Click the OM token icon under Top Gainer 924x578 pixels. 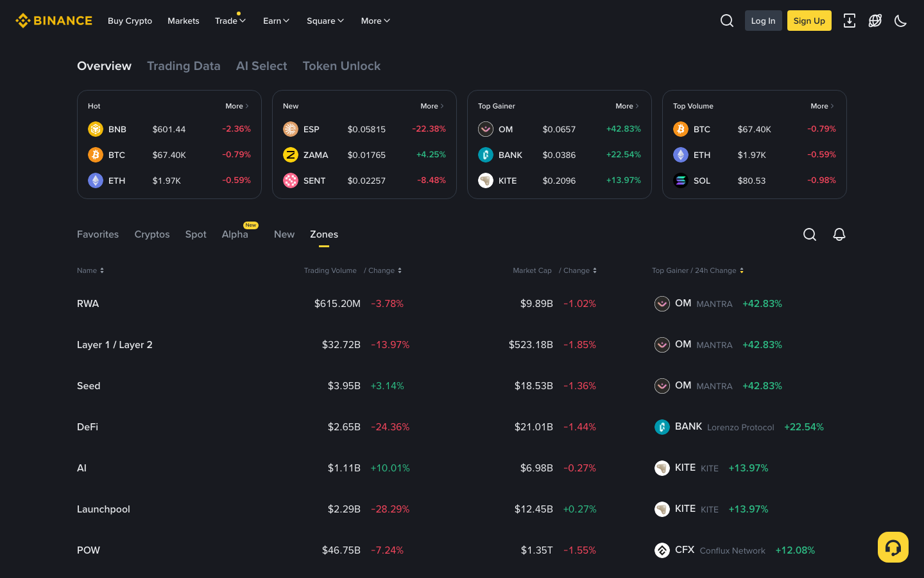[486, 129]
